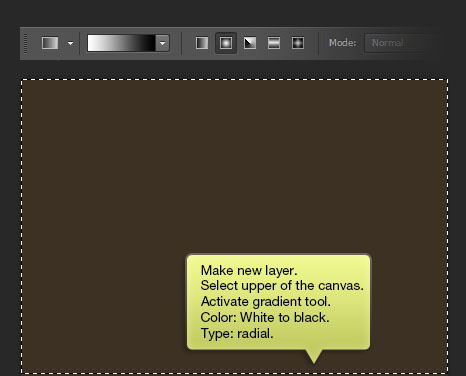The image size is (466, 376).
Task: Click the white-to-black gradient preview
Action: pyautogui.click(x=121, y=43)
